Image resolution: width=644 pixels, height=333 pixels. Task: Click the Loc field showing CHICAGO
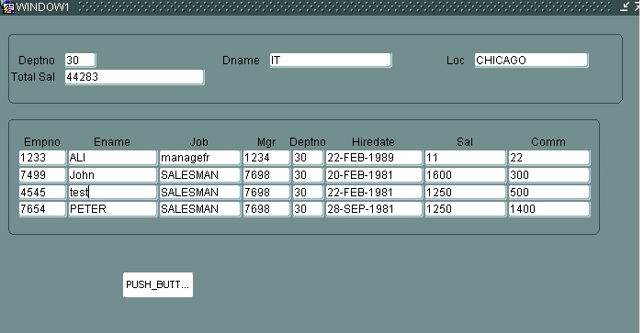coord(531,61)
